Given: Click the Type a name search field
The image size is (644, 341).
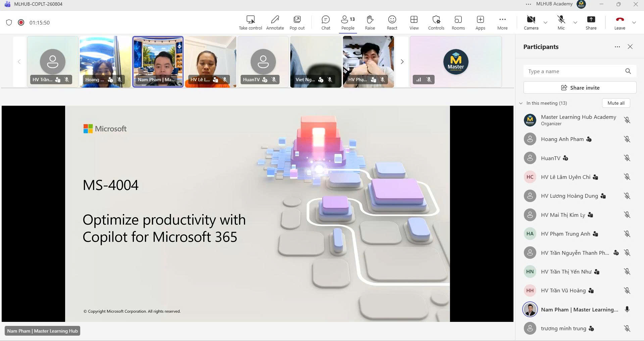Looking at the screenshot, I should 580,71.
